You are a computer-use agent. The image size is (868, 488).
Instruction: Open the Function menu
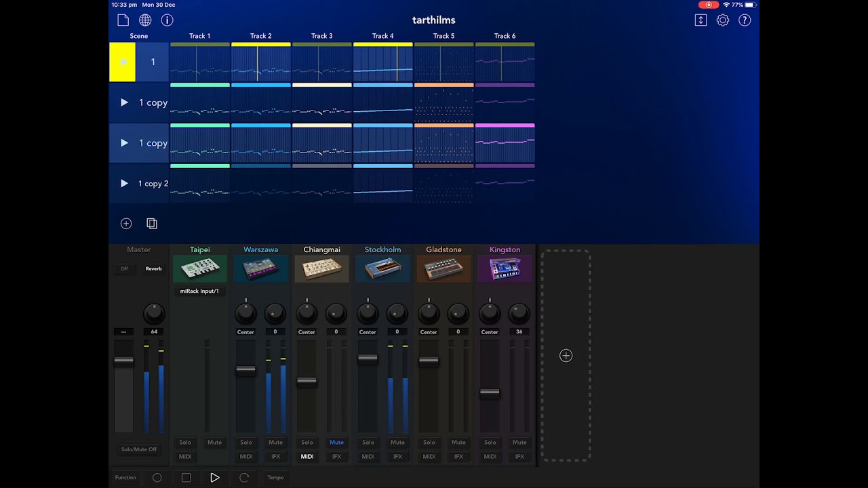pyautogui.click(x=125, y=478)
